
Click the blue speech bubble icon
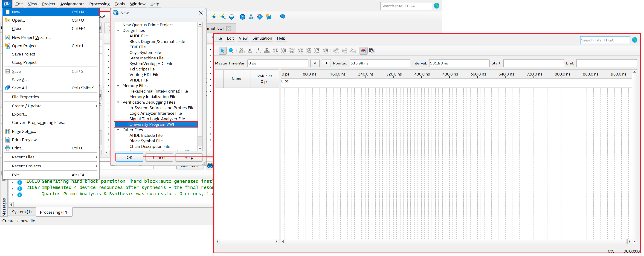point(282,17)
